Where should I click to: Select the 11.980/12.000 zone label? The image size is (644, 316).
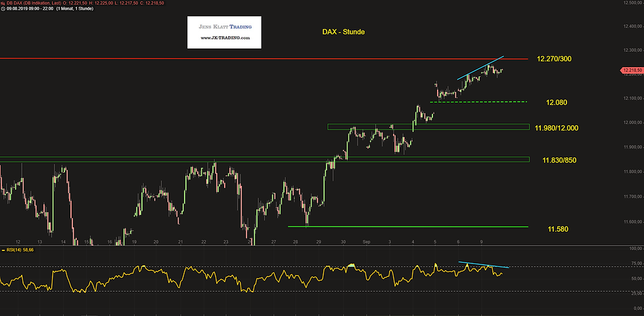(557, 128)
